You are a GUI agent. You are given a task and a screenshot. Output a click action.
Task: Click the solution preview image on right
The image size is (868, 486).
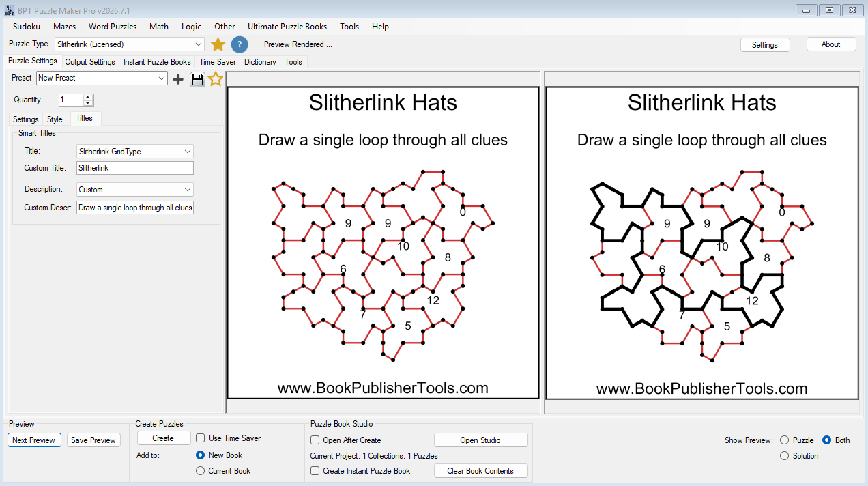pos(702,243)
